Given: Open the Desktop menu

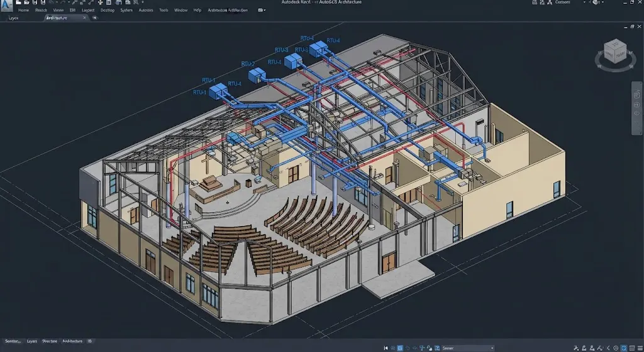Looking at the screenshot, I should coord(108,10).
